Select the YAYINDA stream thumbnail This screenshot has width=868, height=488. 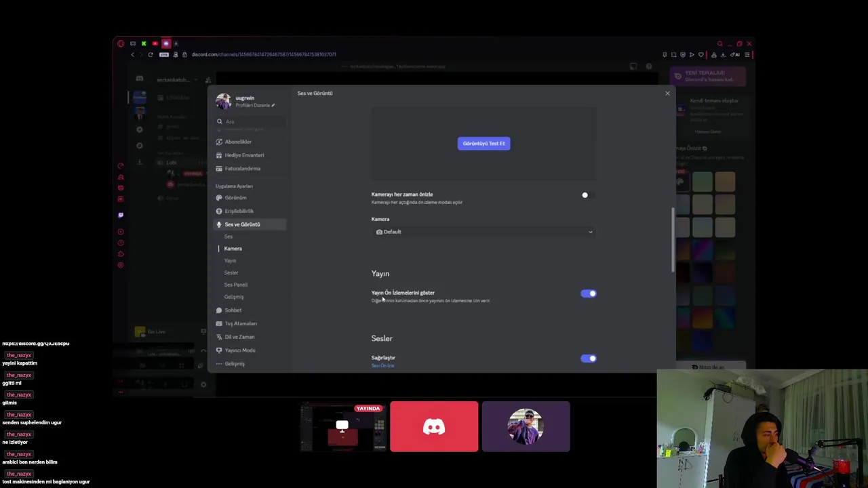(342, 427)
